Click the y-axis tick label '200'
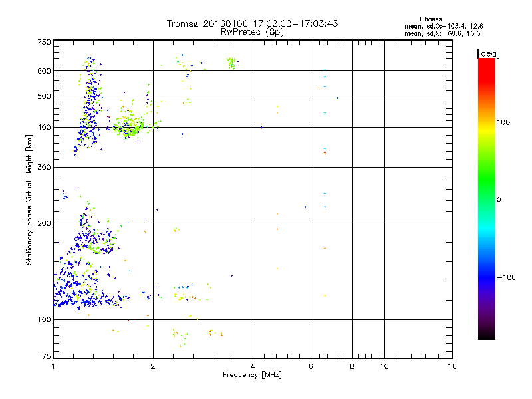 [44, 223]
